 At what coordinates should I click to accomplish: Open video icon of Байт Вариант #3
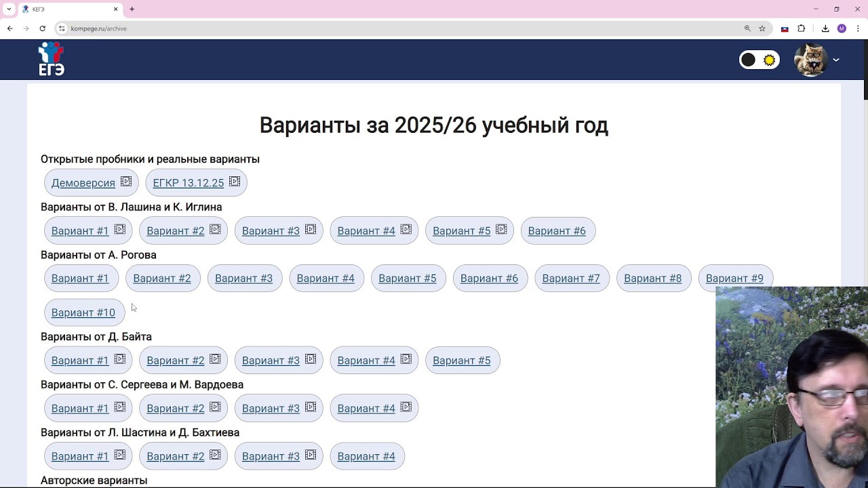pos(311,359)
